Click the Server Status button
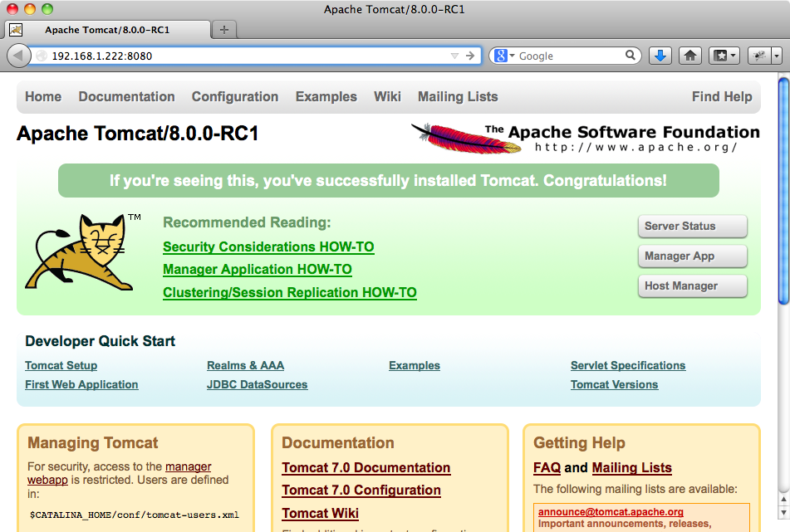 (692, 226)
